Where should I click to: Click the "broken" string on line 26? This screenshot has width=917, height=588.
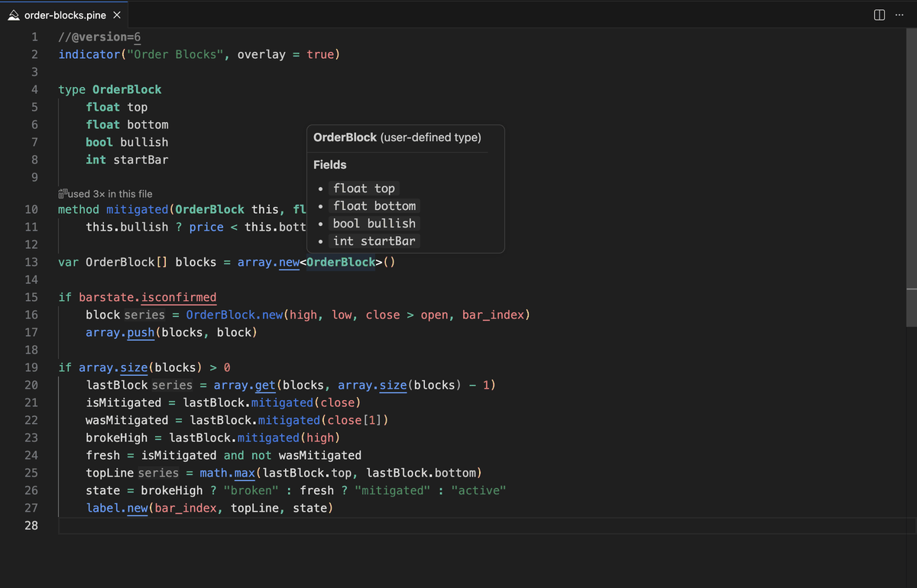coord(251,491)
